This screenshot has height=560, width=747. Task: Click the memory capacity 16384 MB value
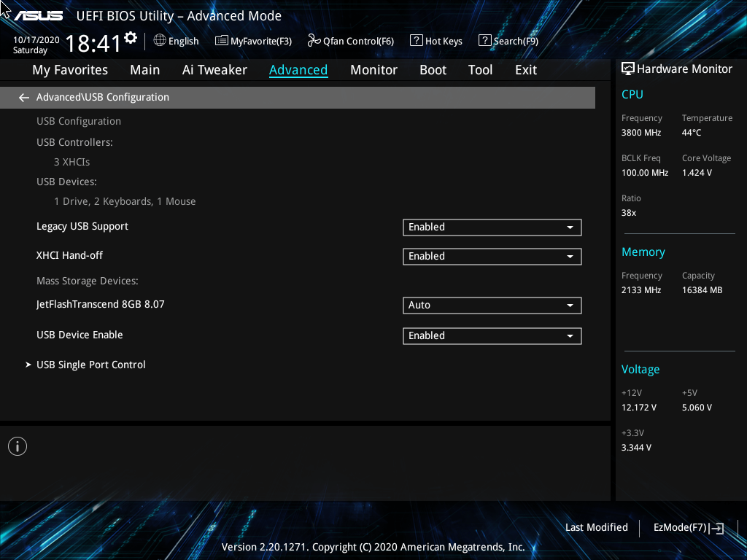(703, 290)
